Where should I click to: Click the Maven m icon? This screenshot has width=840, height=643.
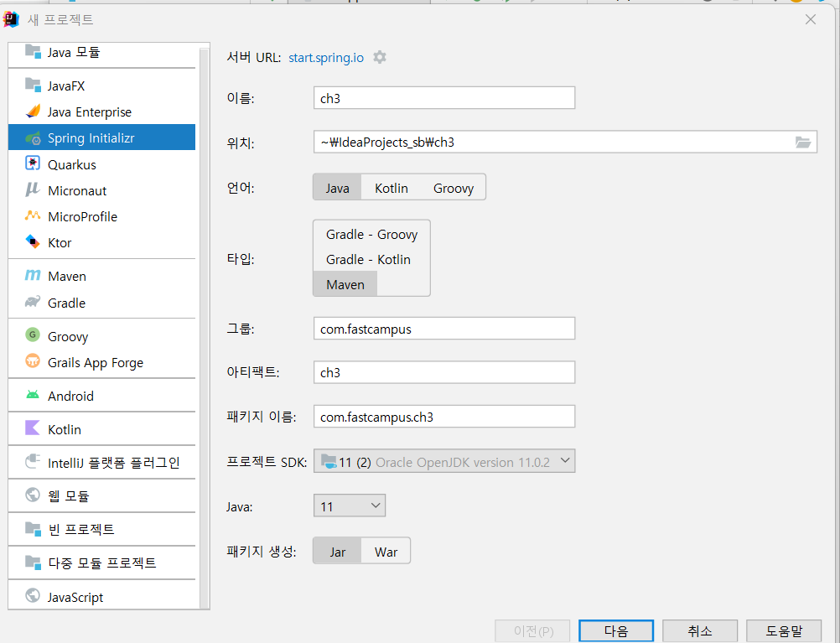point(33,276)
